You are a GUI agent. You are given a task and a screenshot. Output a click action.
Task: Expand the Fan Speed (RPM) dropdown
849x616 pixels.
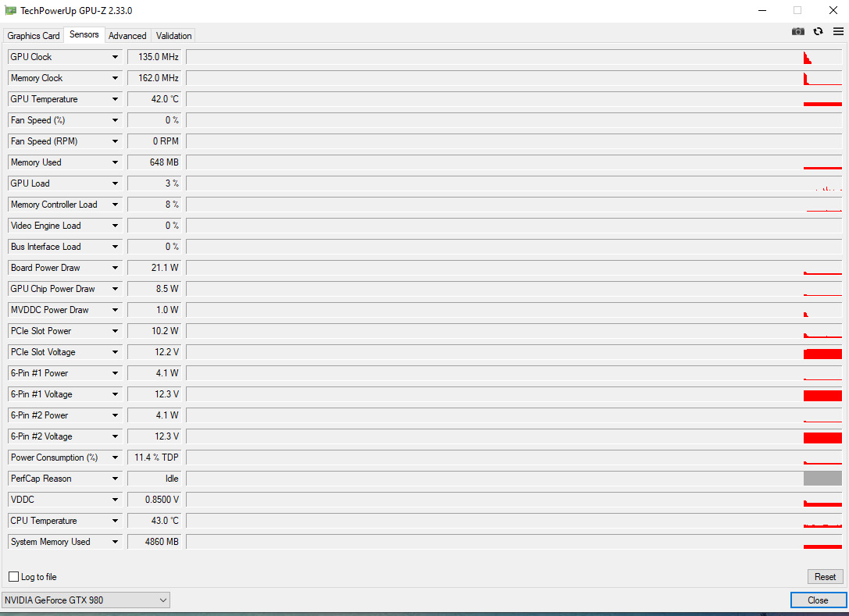pos(116,141)
